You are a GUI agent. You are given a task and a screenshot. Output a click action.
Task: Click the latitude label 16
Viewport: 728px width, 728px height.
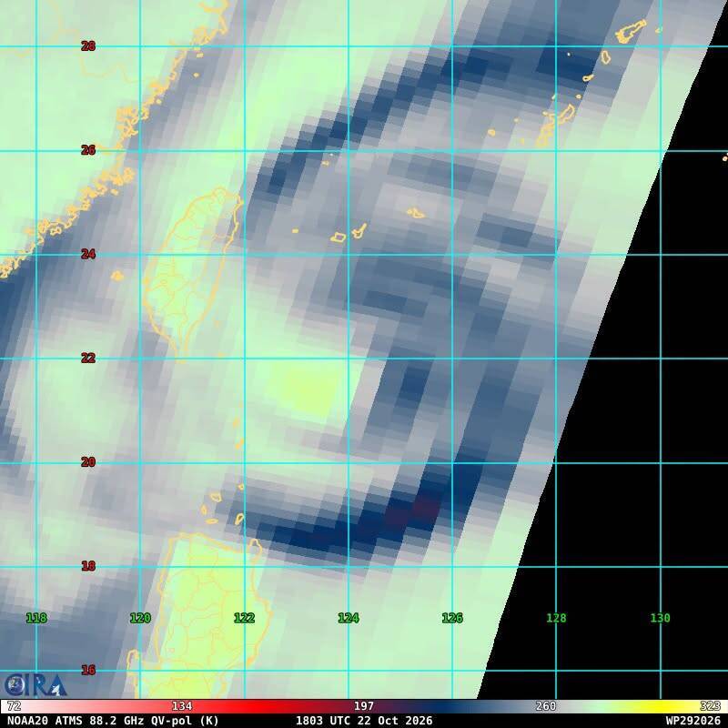pos(88,670)
